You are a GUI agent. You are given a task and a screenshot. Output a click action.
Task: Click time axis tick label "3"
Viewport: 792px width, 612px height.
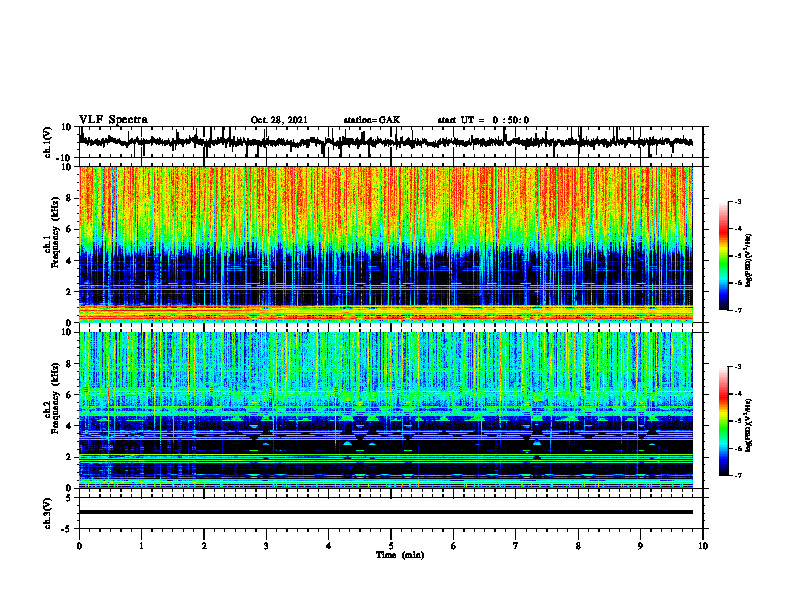point(266,546)
